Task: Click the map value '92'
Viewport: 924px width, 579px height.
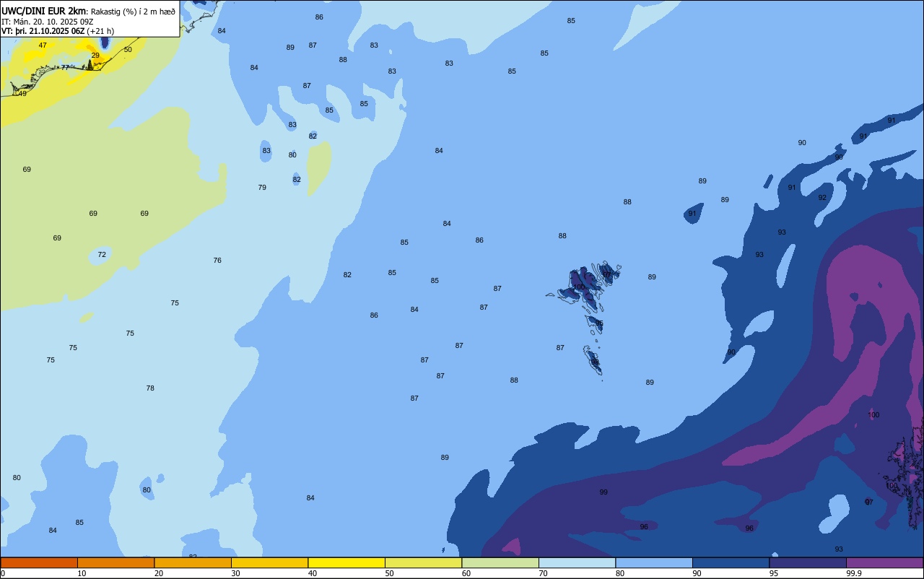Action: (x=822, y=197)
